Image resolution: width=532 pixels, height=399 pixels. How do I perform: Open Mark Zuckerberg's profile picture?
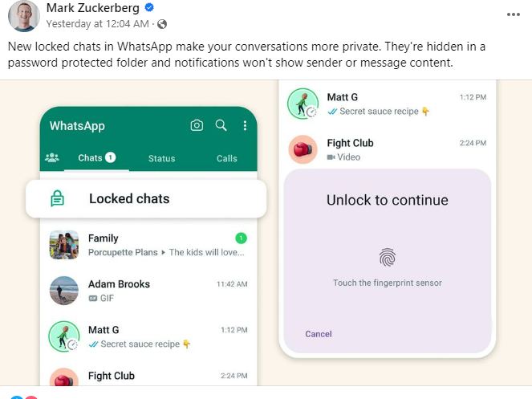(x=24, y=16)
